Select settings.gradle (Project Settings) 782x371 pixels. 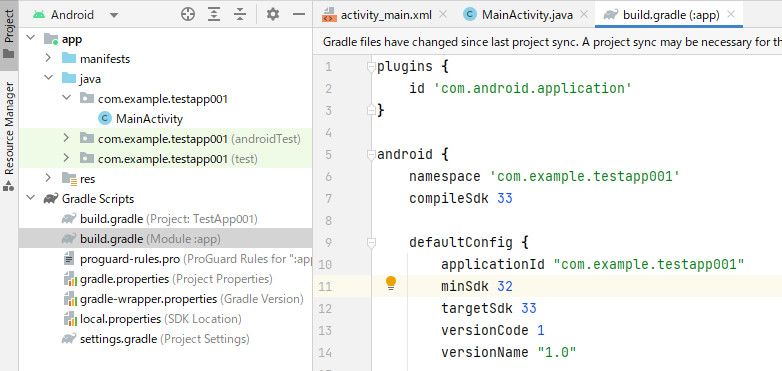coord(165,339)
